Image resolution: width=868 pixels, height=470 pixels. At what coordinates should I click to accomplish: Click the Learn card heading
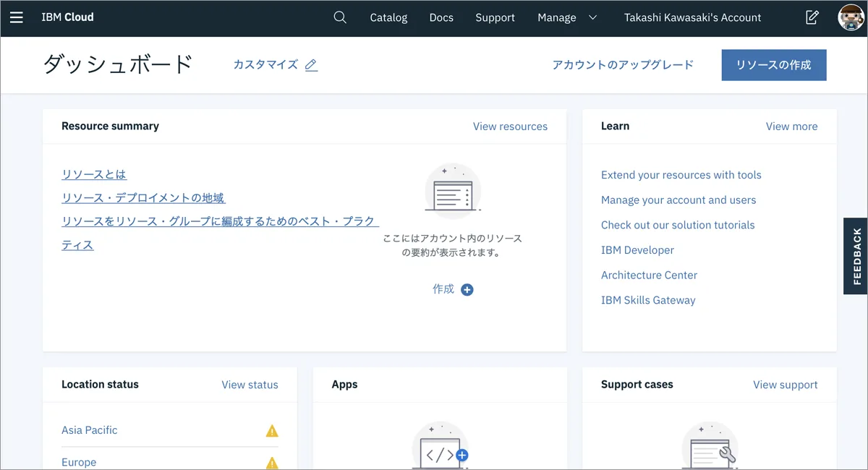[615, 126]
